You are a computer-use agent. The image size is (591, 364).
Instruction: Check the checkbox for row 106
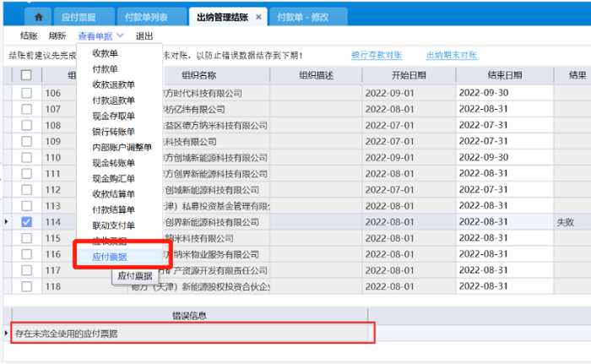26,93
